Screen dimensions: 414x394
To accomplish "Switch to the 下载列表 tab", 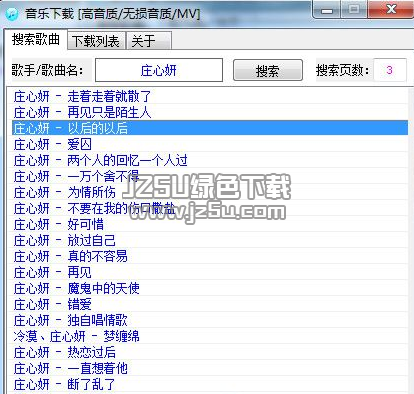I will point(96,41).
